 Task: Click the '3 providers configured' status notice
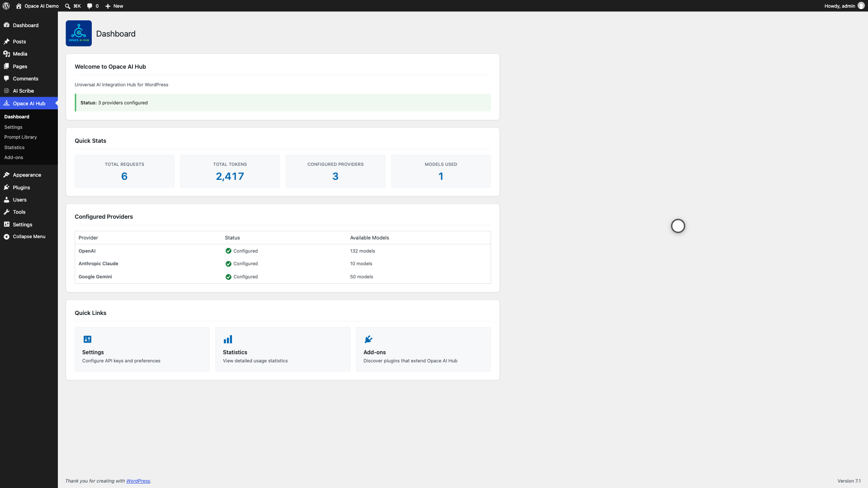click(x=283, y=103)
